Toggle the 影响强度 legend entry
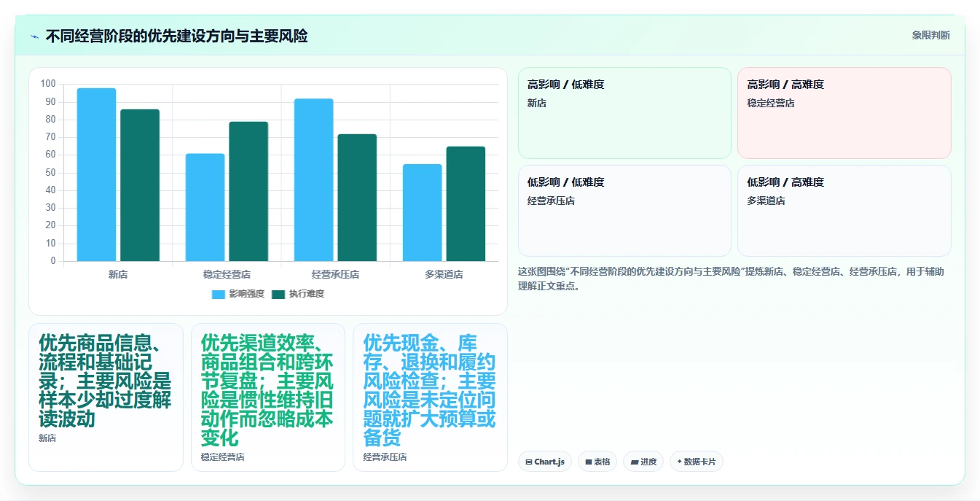980x501 pixels. coord(238,294)
